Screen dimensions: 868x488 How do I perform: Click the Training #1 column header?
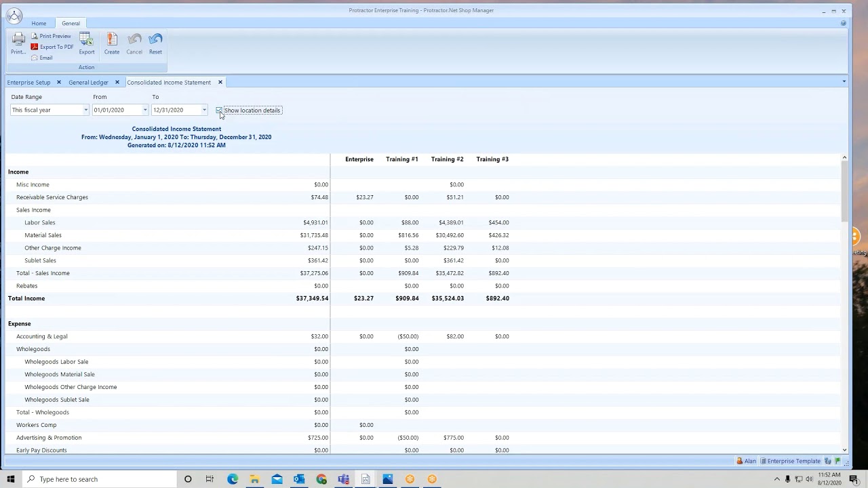(x=402, y=159)
